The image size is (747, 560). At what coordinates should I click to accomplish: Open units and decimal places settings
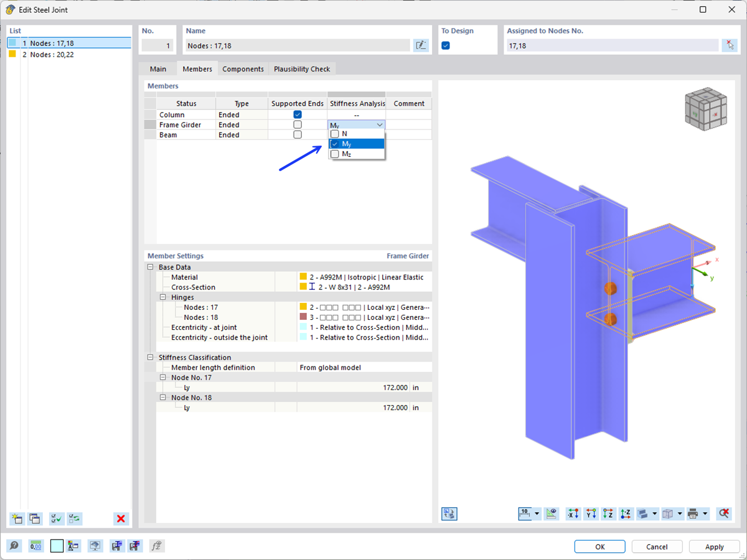35,546
